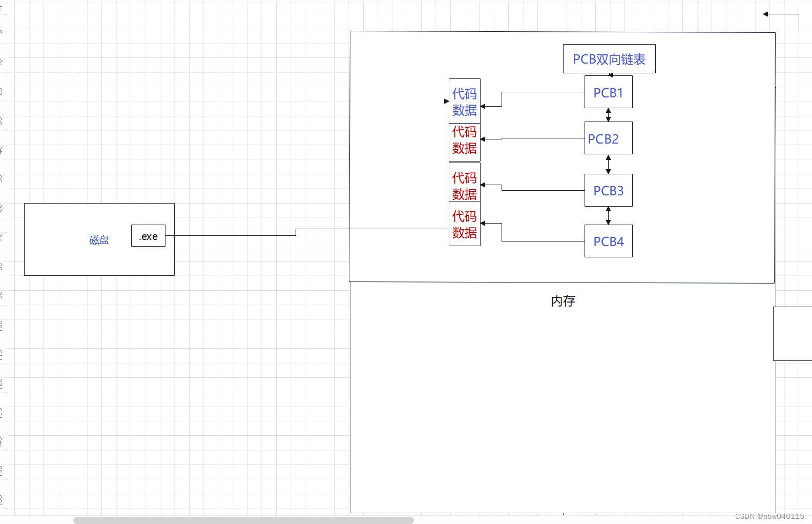Click the 代码数据 block linked to PCB4

coord(465,224)
